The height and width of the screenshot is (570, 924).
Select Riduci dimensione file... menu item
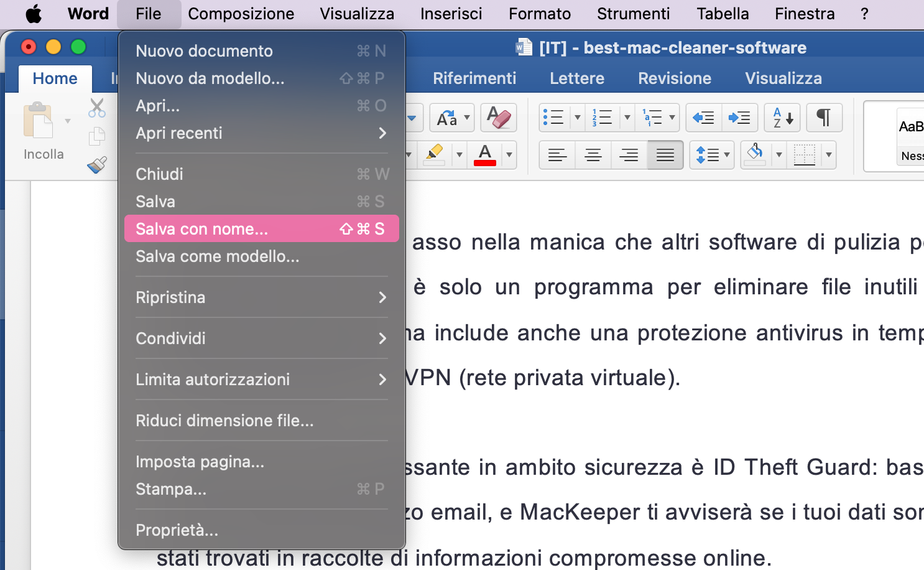pos(261,421)
